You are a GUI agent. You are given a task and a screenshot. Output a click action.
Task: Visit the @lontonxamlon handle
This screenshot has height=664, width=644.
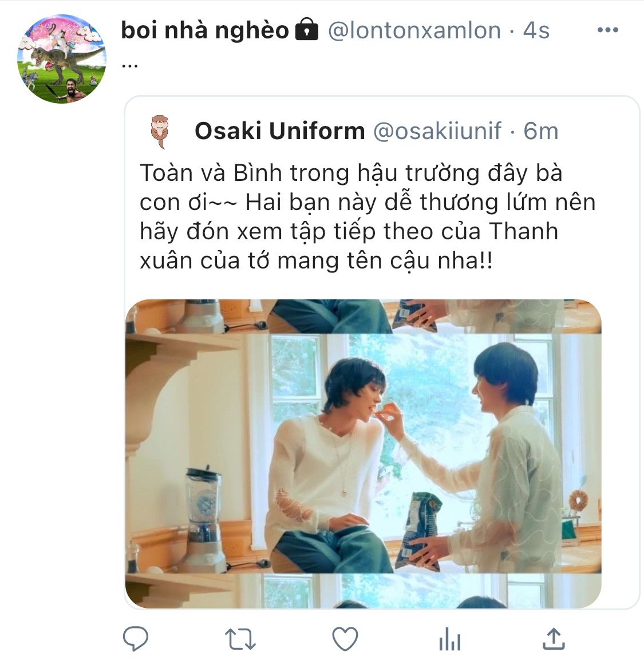[414, 30]
